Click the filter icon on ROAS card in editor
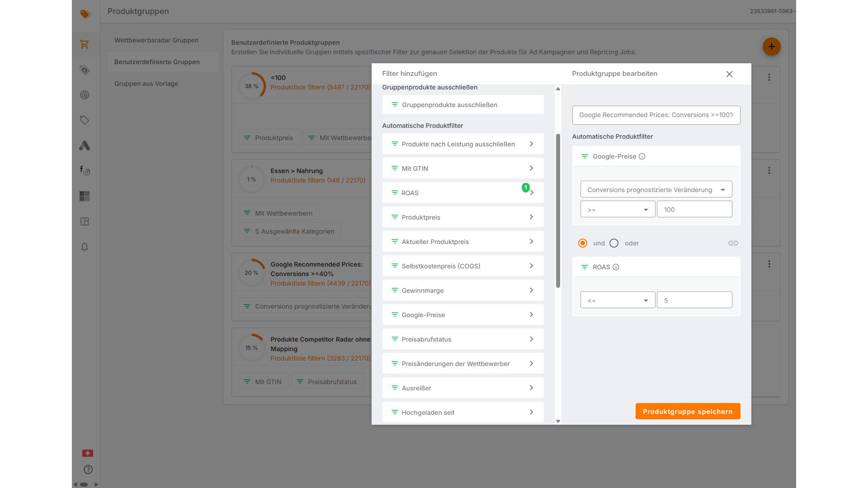The width and height of the screenshot is (868, 488). click(x=585, y=267)
